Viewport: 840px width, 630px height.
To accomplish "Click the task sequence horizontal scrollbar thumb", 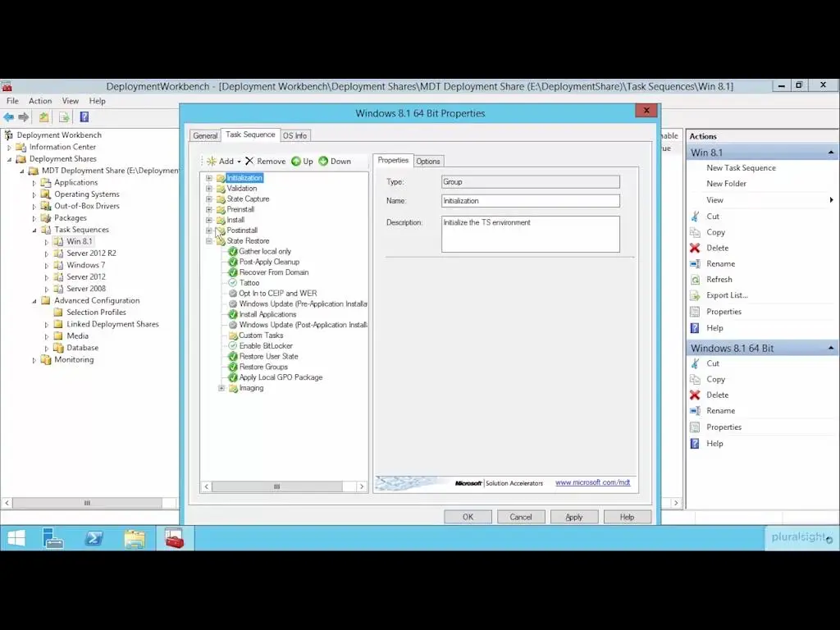I will pos(277,486).
